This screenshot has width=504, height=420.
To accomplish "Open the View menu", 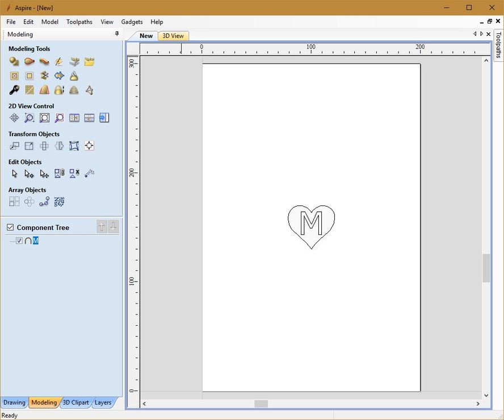I will coord(107,22).
